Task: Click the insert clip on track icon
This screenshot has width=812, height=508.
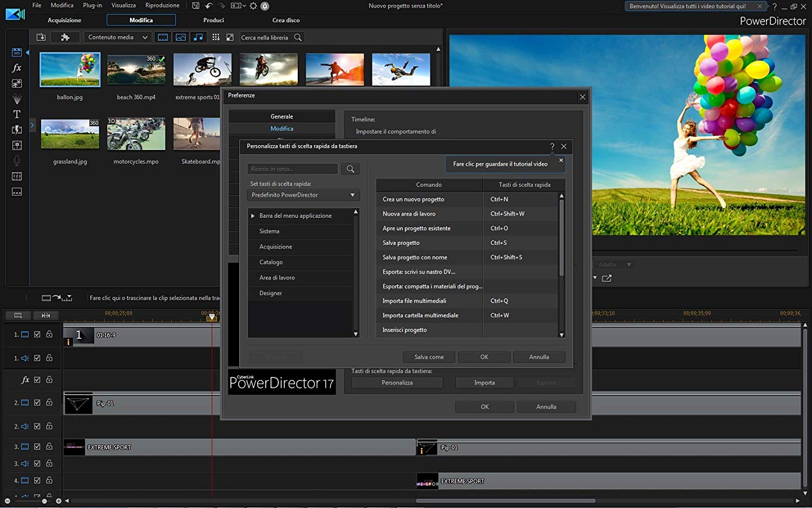Action: click(x=57, y=298)
